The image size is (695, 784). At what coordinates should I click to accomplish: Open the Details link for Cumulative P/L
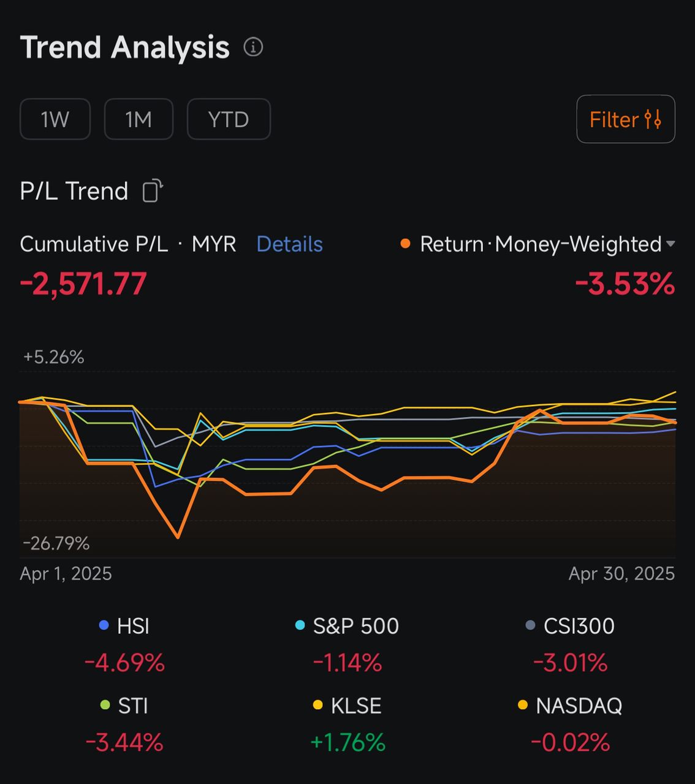click(289, 244)
